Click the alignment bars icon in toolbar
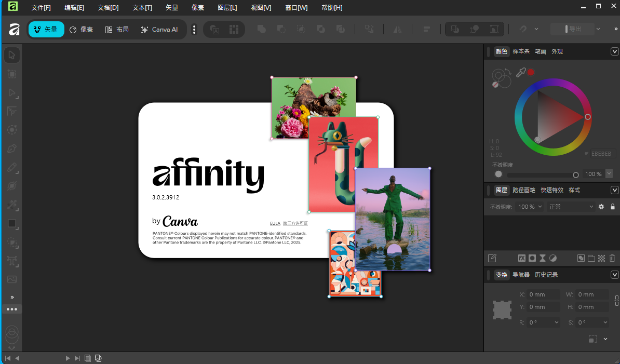The height and width of the screenshot is (364, 620). click(x=426, y=29)
